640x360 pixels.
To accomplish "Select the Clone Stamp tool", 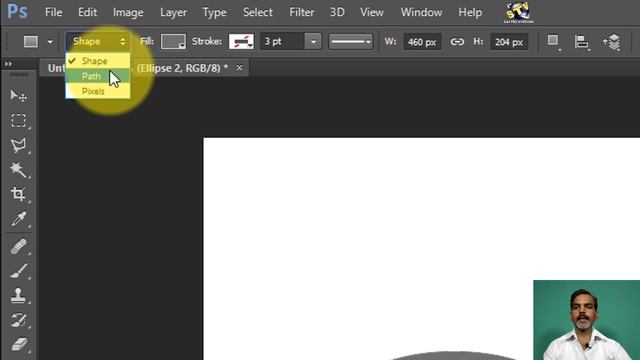I will [x=18, y=296].
